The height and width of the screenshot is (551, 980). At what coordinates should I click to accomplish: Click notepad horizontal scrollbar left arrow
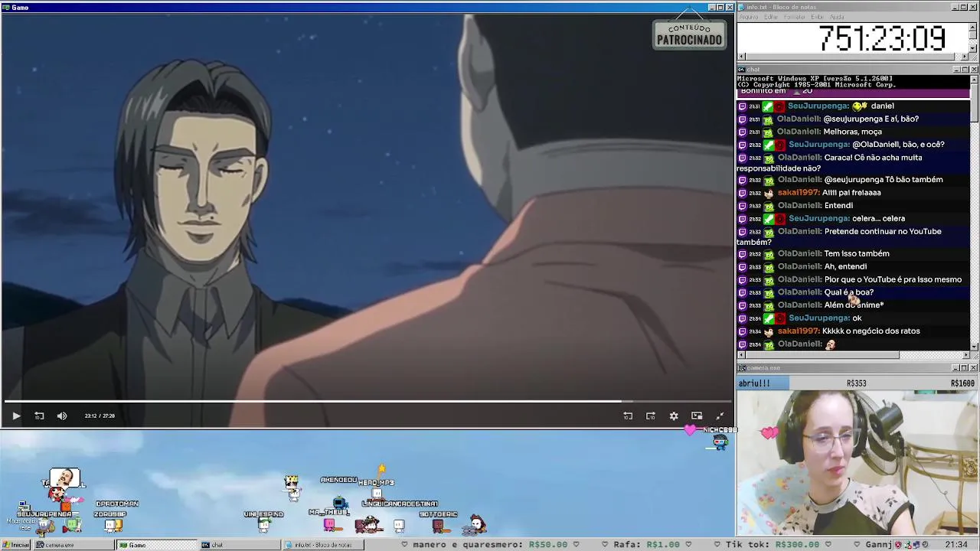click(x=740, y=57)
